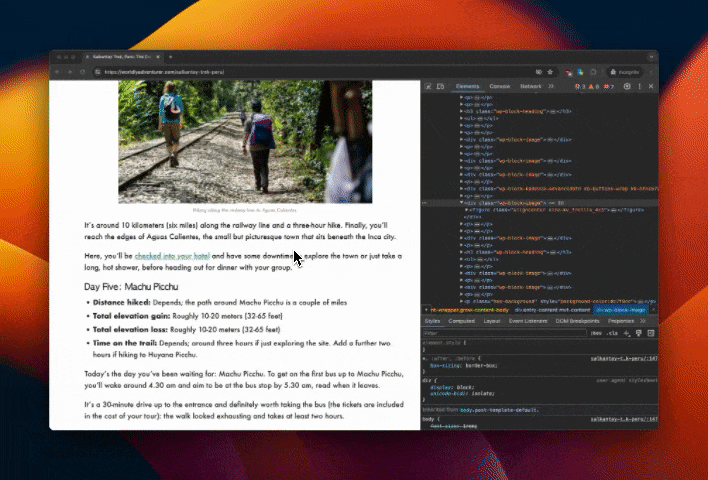This screenshot has width=708, height=480.
Task: Click the element.style rule block
Action: tap(540, 346)
